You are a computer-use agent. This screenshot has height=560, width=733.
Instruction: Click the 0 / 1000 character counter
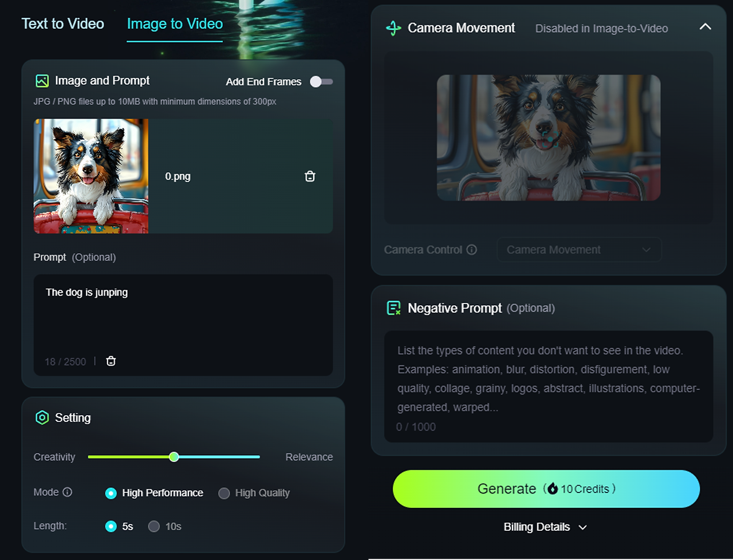(x=416, y=427)
